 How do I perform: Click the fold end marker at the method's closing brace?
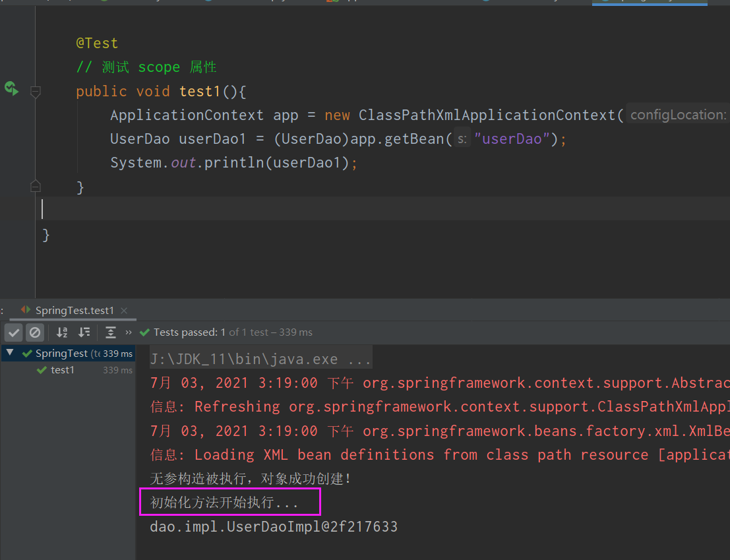point(36,186)
